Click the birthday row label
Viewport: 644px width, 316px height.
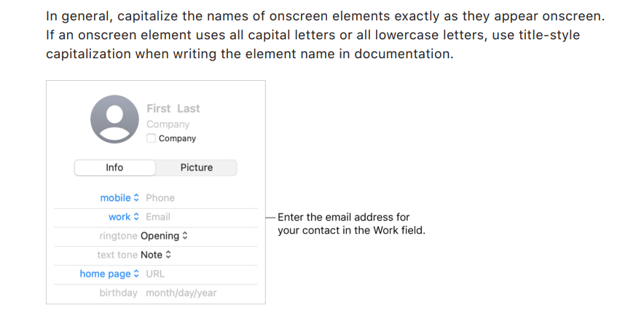[118, 293]
